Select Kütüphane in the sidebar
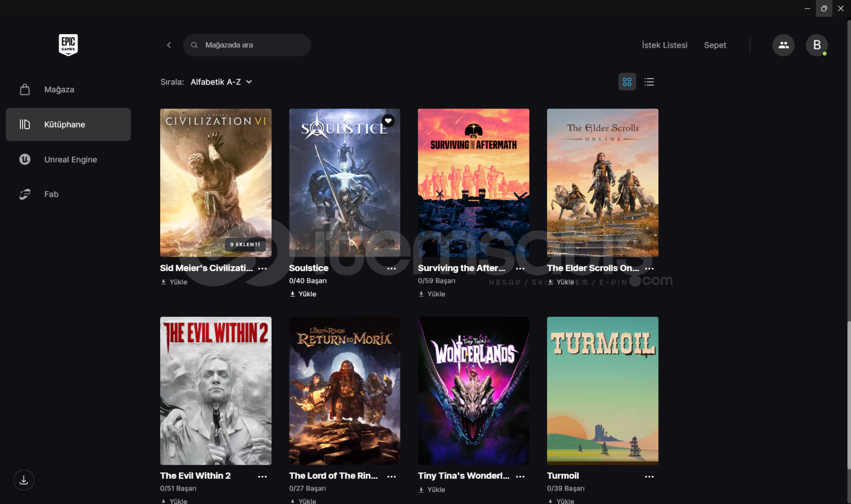 point(68,125)
